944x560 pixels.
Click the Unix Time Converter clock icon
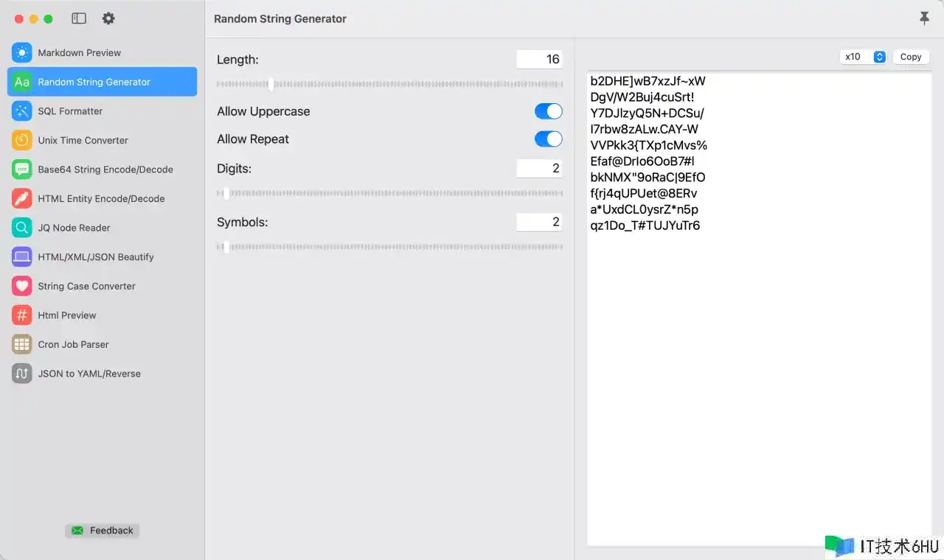[22, 140]
